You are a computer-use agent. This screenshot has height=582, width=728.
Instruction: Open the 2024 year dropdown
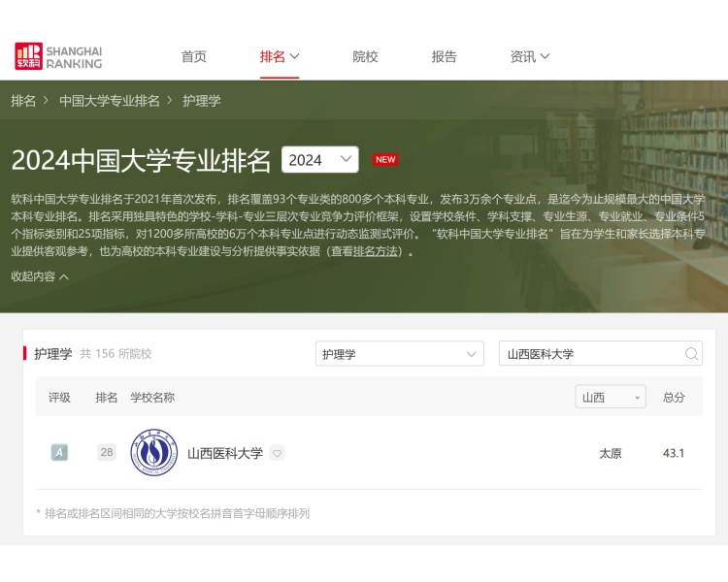320,160
